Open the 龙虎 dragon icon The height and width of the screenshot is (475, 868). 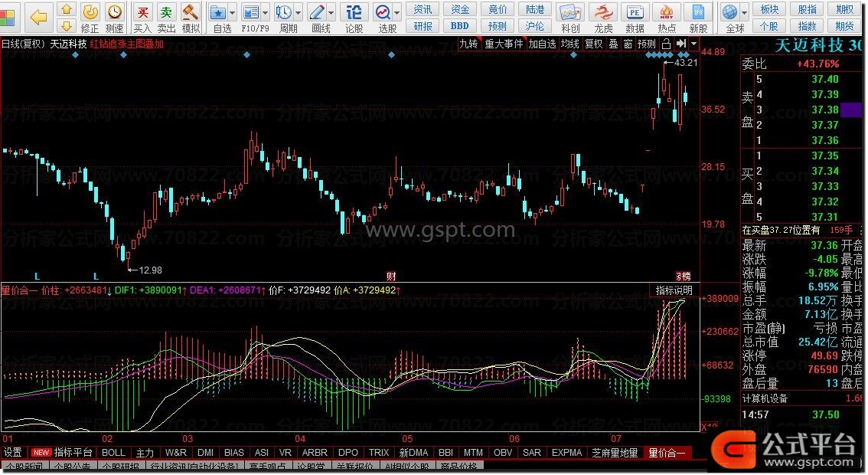603,12
